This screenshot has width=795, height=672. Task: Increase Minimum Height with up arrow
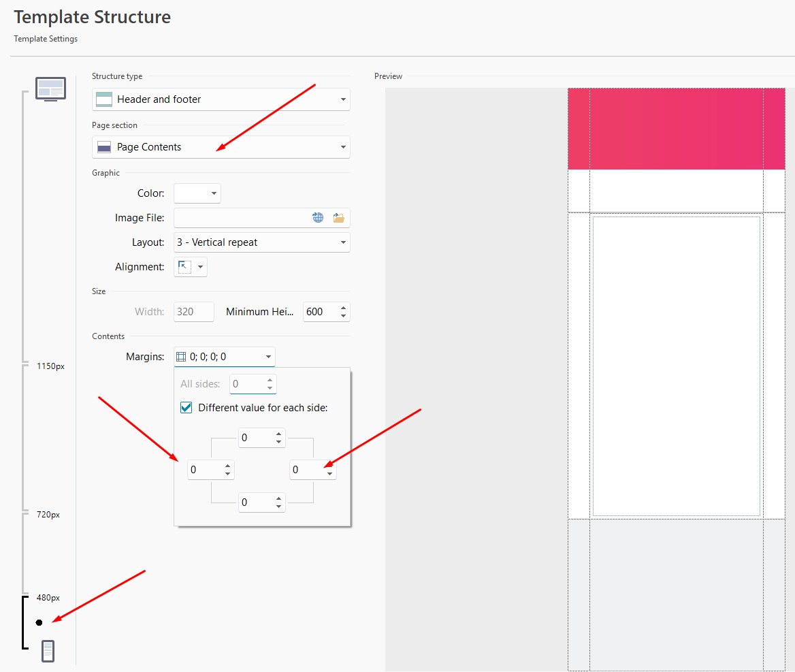[343, 308]
